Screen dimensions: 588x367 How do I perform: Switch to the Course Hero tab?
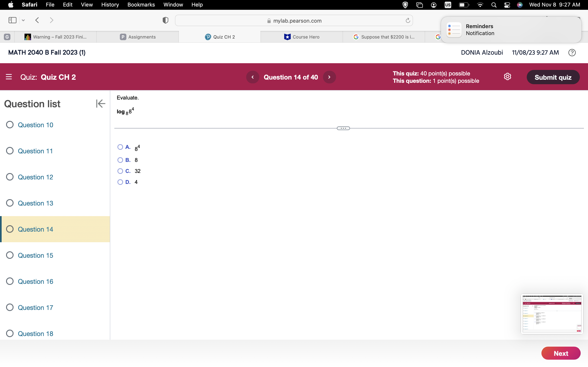302,37
